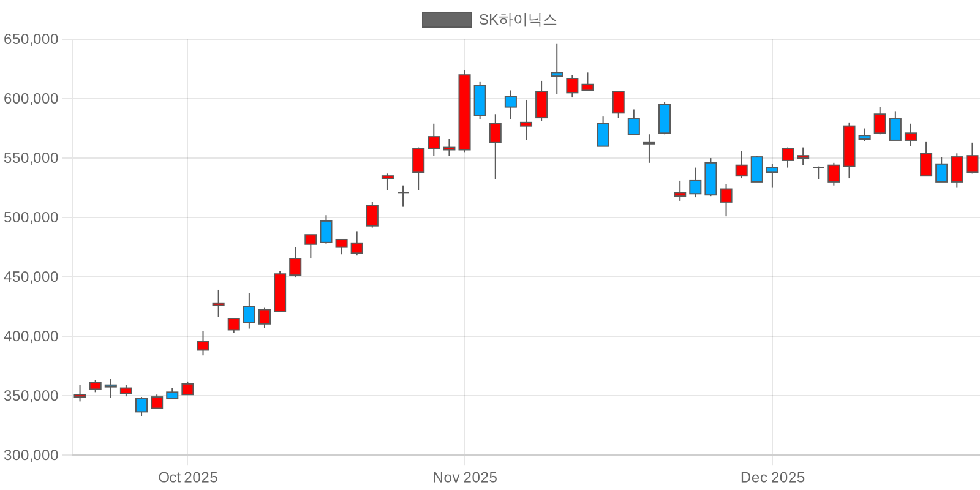The height and width of the screenshot is (490, 980).
Task: Select the last candlestick at chart's right edge
Action: coord(972,164)
